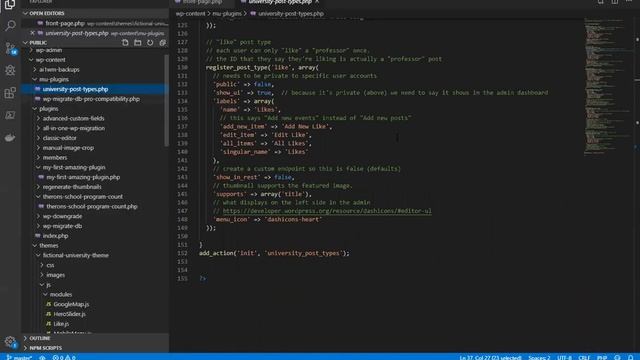
Task: Click the feedback smiley in status bar
Action: click(617, 357)
